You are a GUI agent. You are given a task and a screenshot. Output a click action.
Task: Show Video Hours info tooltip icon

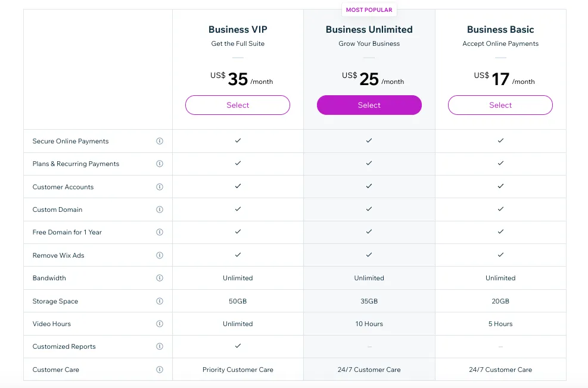160,324
